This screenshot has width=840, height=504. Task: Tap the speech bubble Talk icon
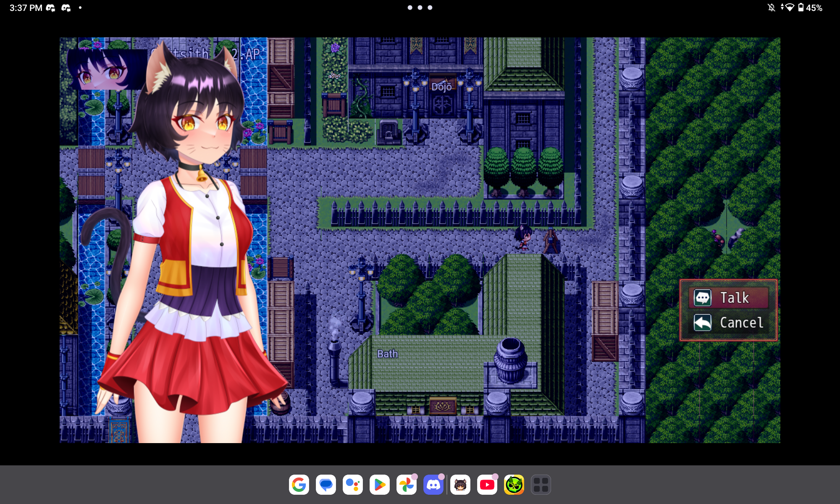703,298
